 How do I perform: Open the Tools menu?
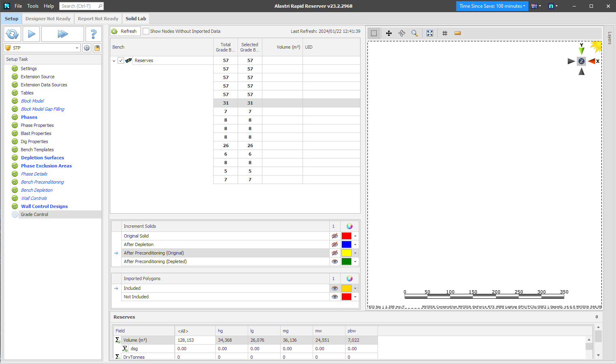coord(32,6)
